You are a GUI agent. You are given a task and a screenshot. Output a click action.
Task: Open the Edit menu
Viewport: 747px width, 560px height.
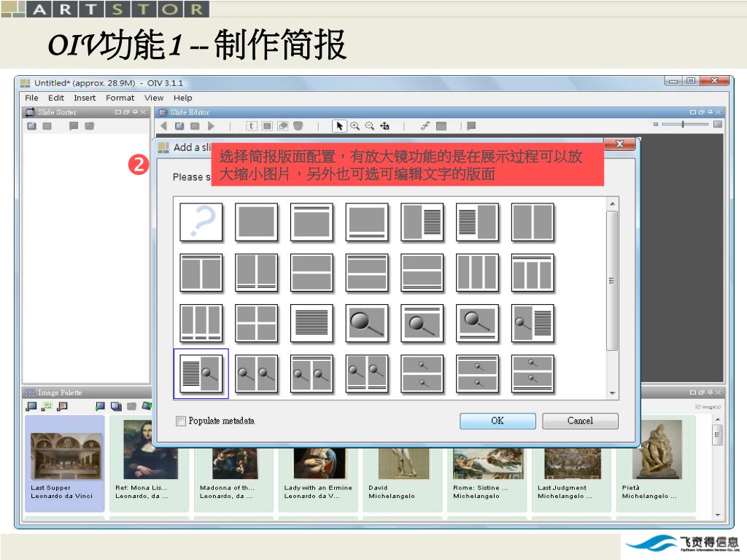55,98
